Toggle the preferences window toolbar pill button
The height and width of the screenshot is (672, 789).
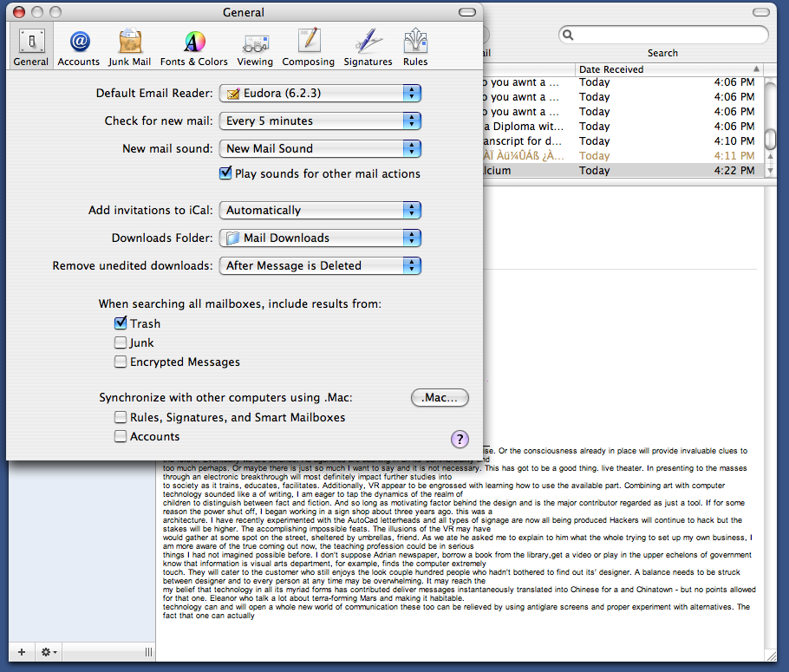click(x=467, y=12)
